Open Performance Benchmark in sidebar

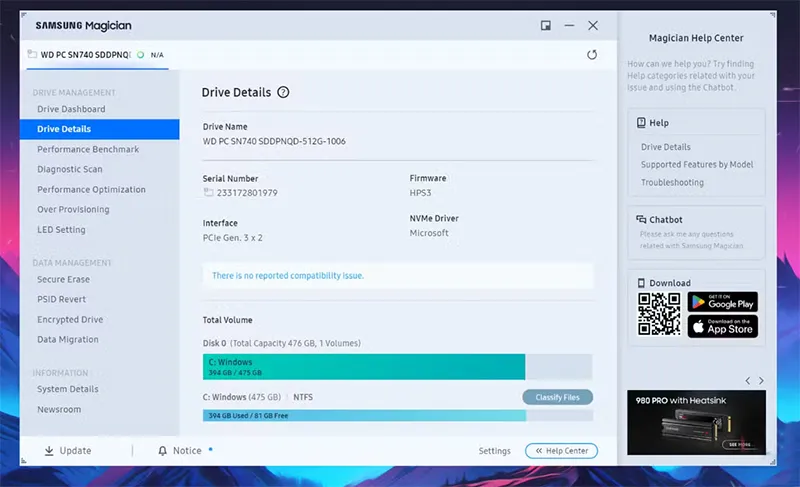tap(88, 149)
